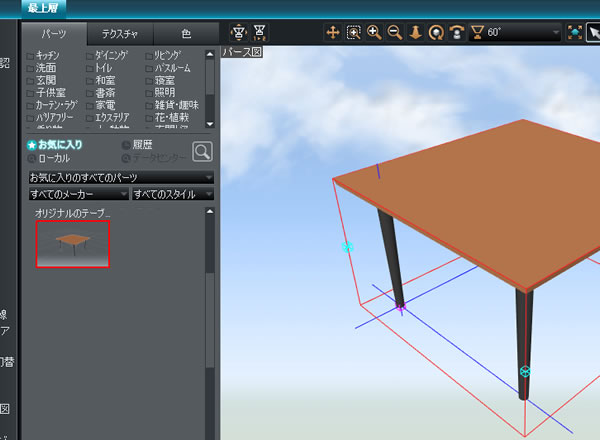Open the parts search magnifier
600x440 pixels.
[x=202, y=151]
